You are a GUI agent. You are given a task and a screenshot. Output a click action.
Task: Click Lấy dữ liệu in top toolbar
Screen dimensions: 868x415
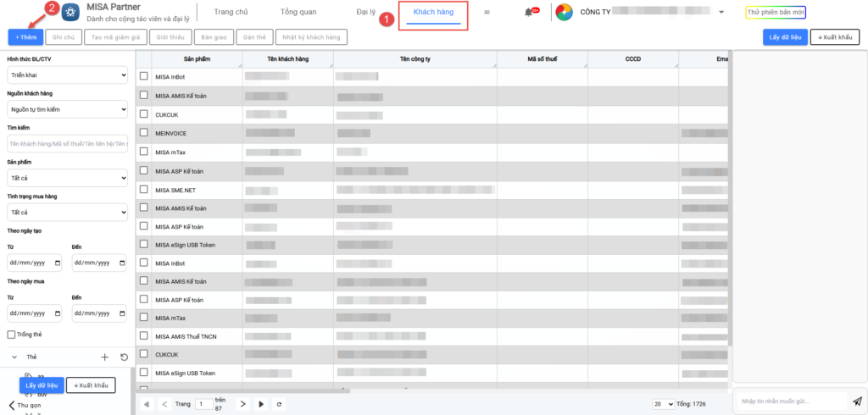[784, 37]
